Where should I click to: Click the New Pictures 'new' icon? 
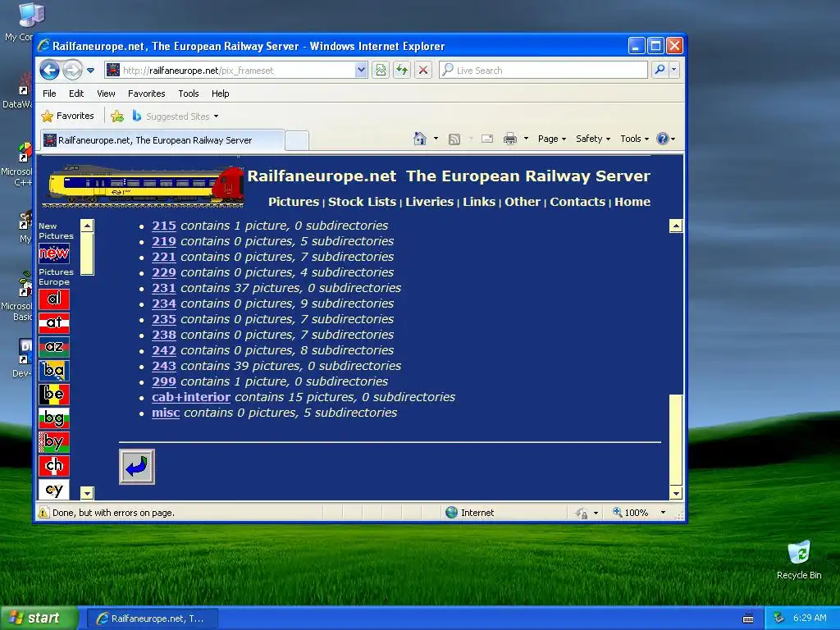54,253
